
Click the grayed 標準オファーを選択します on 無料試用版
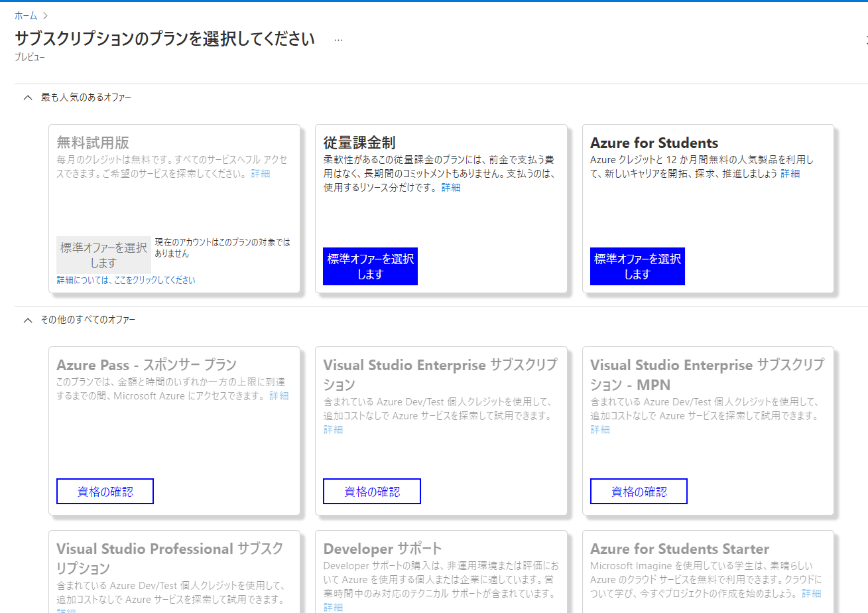[x=103, y=254]
